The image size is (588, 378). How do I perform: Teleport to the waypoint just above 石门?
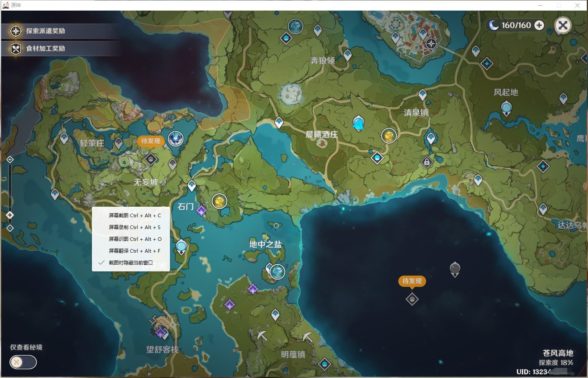(192, 186)
